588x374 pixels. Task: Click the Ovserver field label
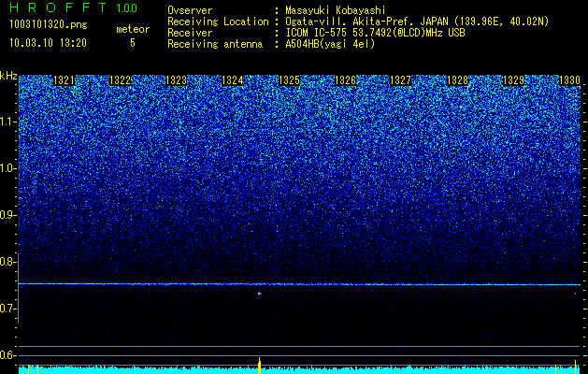pos(190,11)
